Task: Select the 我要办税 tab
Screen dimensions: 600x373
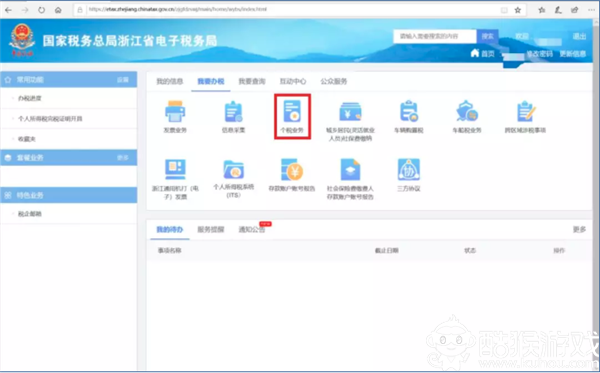Action: point(211,81)
